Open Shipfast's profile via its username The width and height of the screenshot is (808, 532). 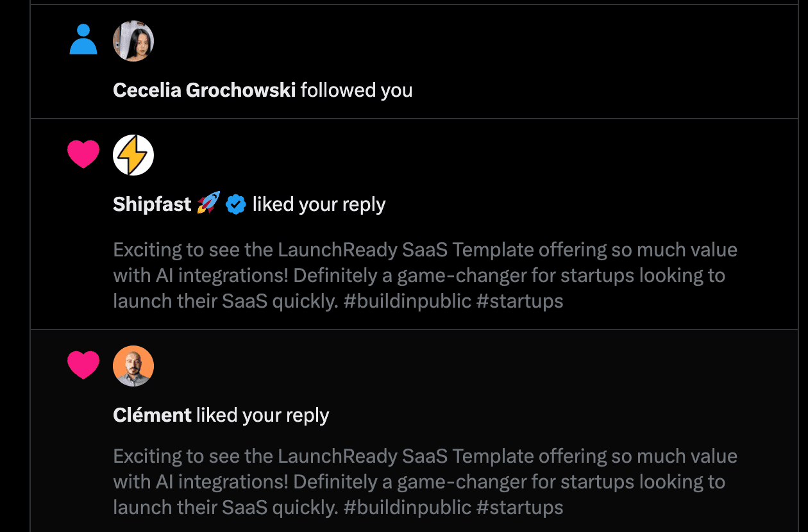(151, 204)
